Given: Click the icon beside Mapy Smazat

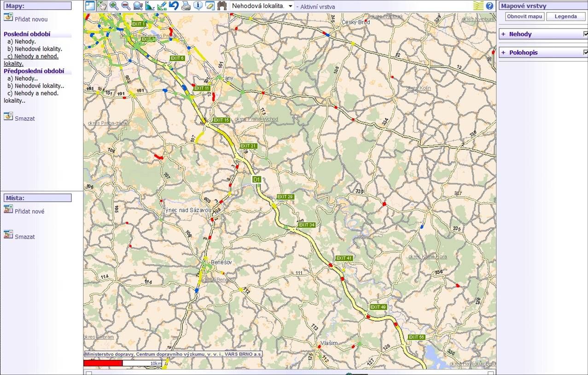Looking at the screenshot, I should pyautogui.click(x=8, y=116).
